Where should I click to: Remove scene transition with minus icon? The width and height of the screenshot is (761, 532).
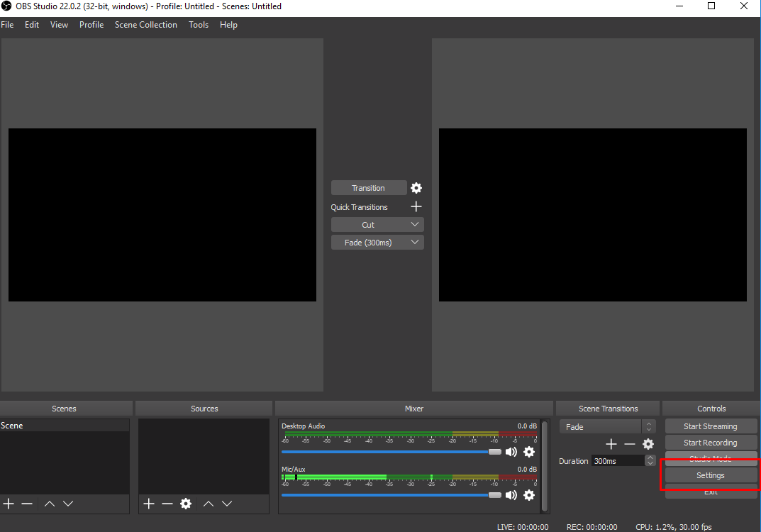[x=630, y=444]
